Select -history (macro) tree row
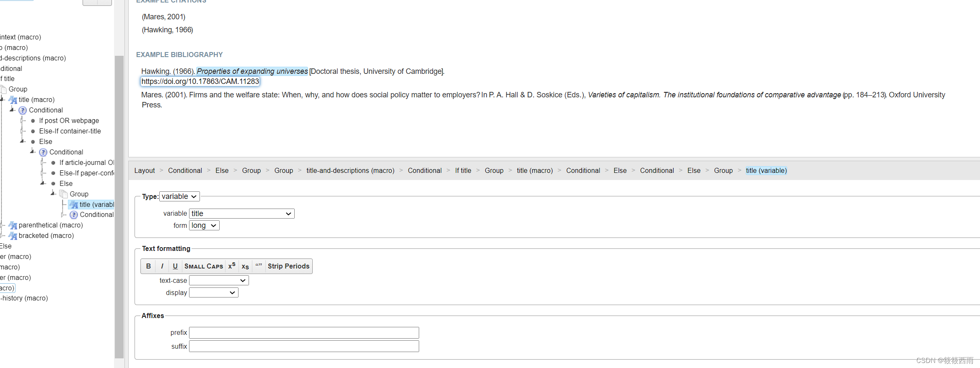 click(24, 298)
